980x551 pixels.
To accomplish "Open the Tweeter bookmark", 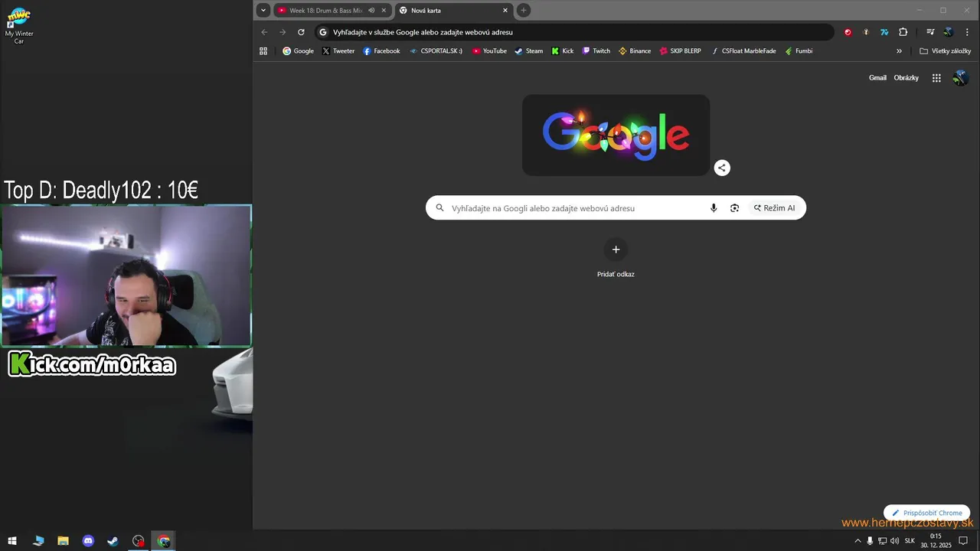I will [x=338, y=51].
